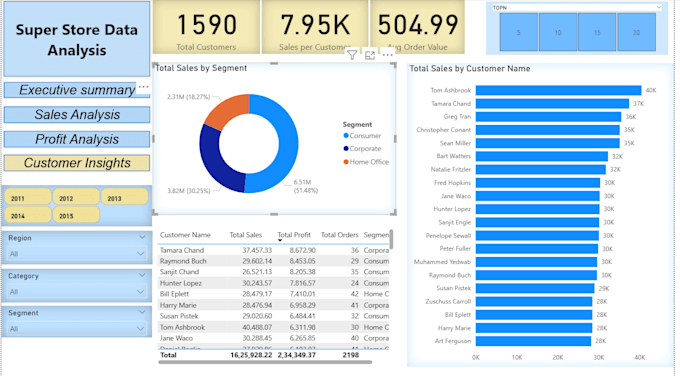The image size is (680, 376).
Task: Select Top N value 5
Action: (x=519, y=32)
